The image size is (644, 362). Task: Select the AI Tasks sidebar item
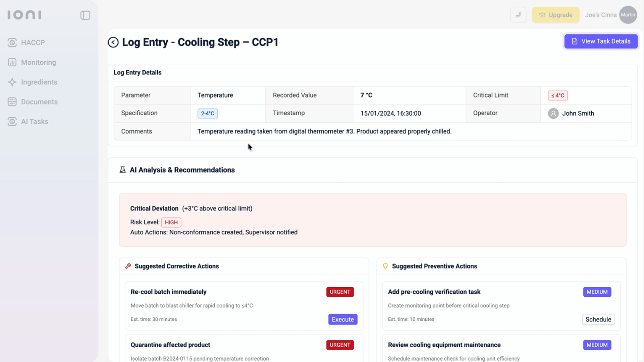tap(35, 122)
